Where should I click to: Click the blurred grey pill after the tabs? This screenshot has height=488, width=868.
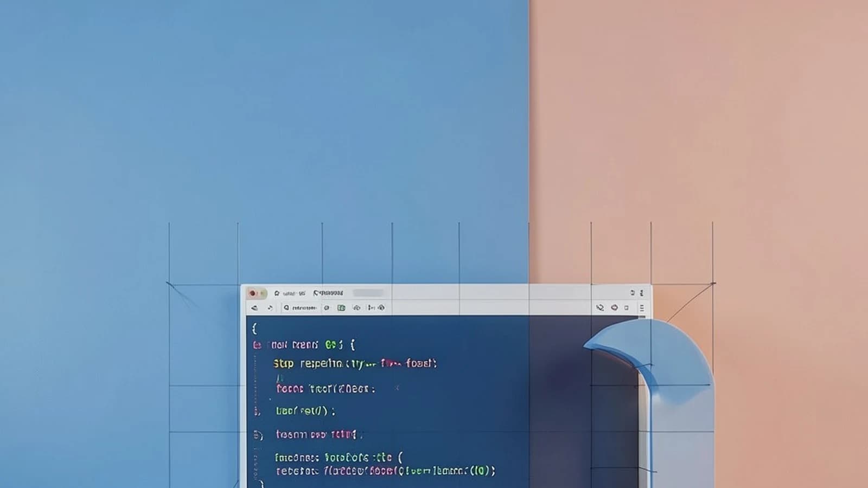(368, 293)
